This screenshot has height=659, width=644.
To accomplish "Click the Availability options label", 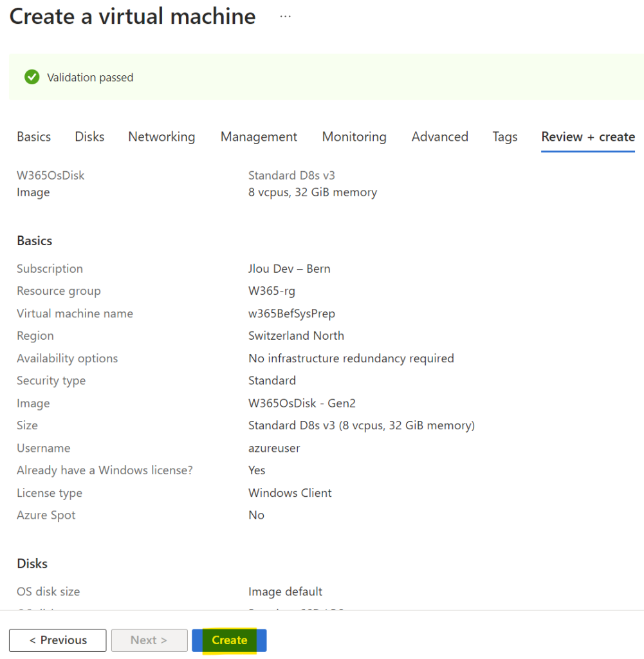I will (x=67, y=358).
